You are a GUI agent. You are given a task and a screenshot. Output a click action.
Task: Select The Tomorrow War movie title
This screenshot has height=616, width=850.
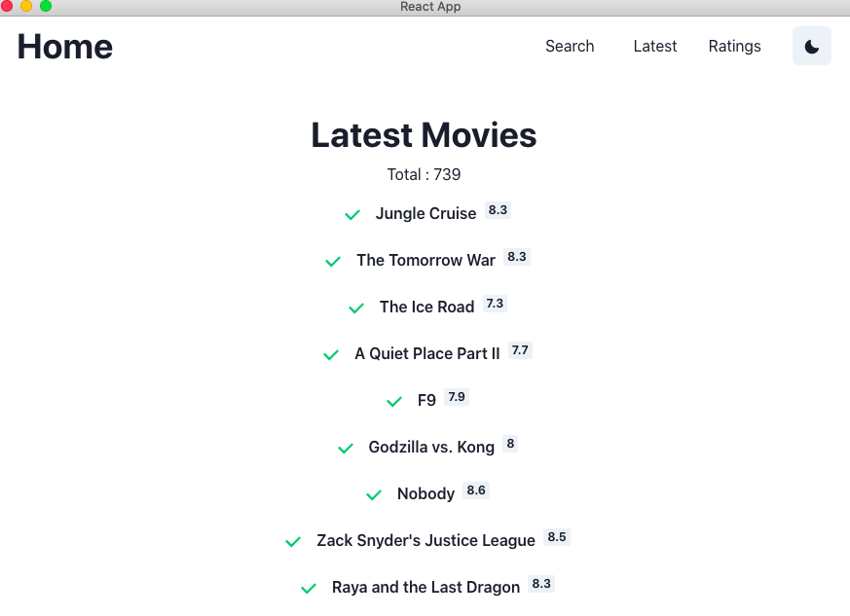coord(425,260)
